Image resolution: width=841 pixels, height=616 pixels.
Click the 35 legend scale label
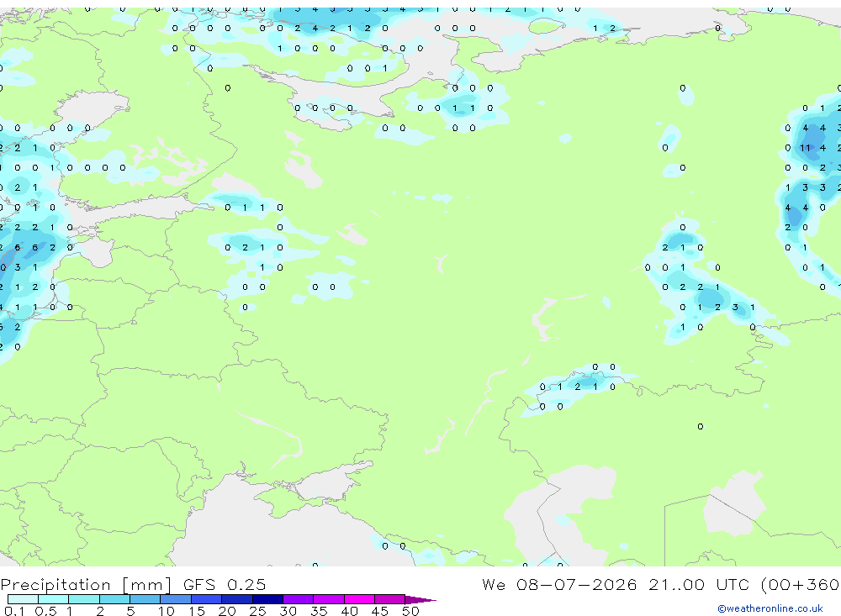click(319, 611)
